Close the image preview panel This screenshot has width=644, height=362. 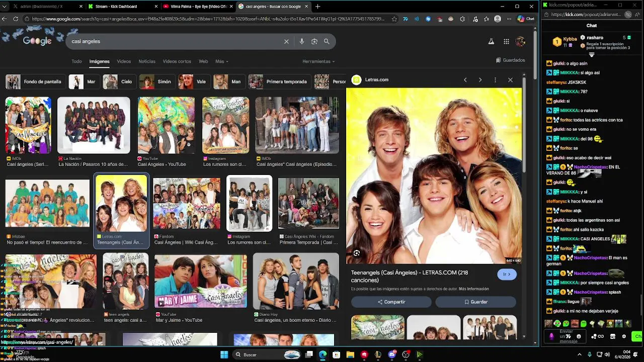point(510,80)
